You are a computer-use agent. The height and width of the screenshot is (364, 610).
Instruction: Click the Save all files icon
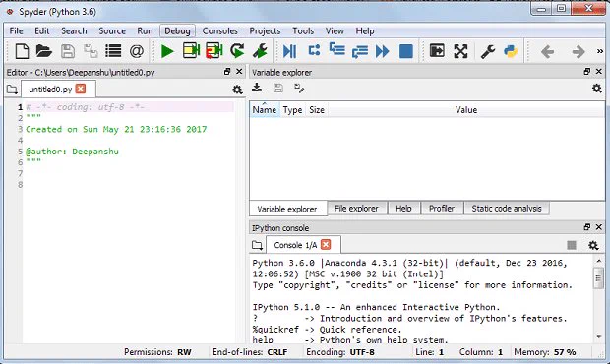coord(91,51)
